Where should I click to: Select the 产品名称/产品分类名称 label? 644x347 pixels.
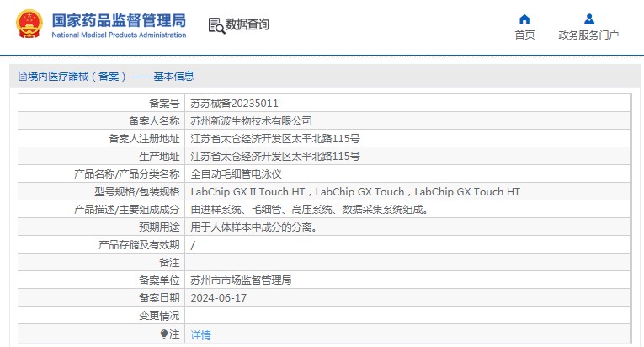click(127, 173)
